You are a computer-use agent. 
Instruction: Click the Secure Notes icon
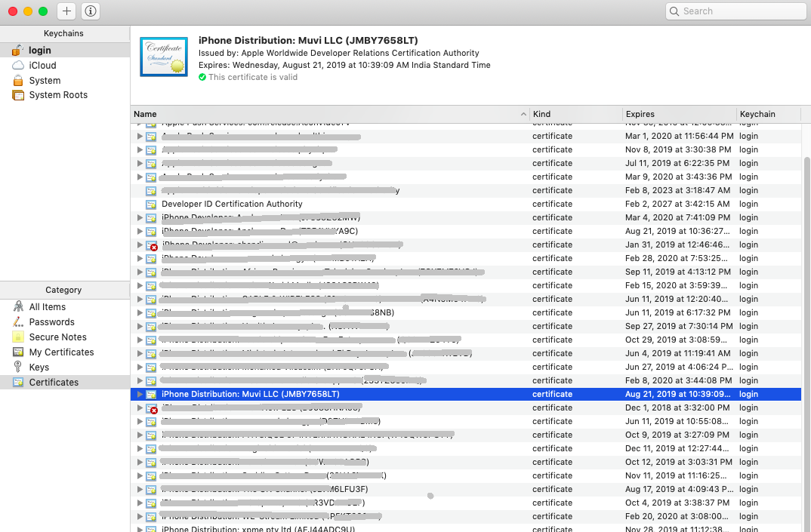[x=18, y=337]
